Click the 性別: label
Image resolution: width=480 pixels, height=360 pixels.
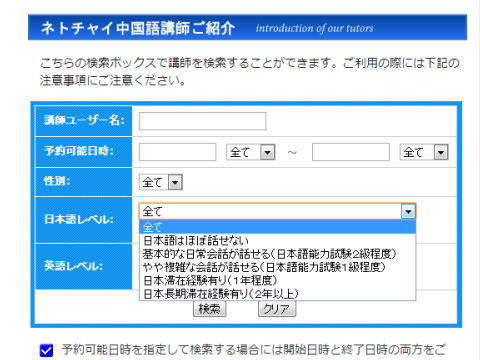(57, 181)
